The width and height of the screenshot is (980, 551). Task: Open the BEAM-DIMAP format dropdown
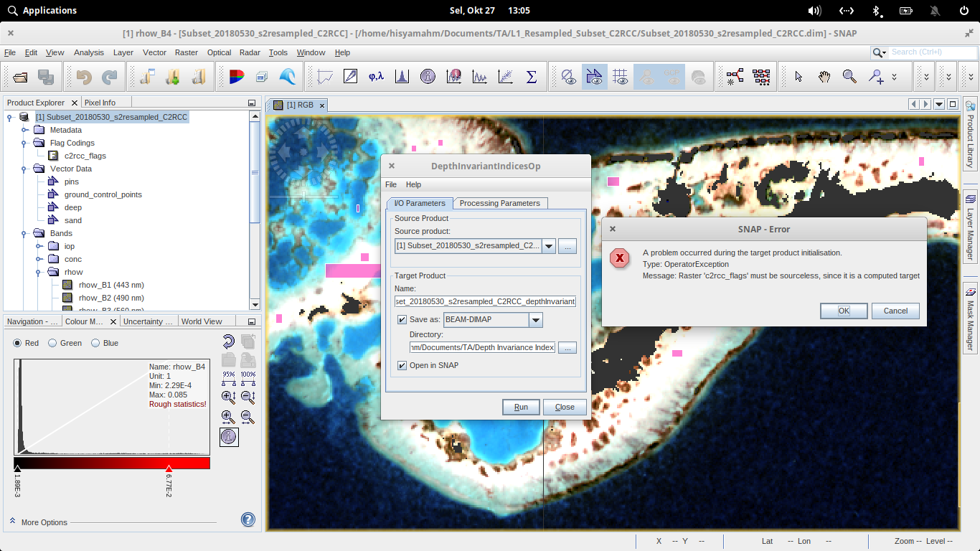tap(535, 320)
